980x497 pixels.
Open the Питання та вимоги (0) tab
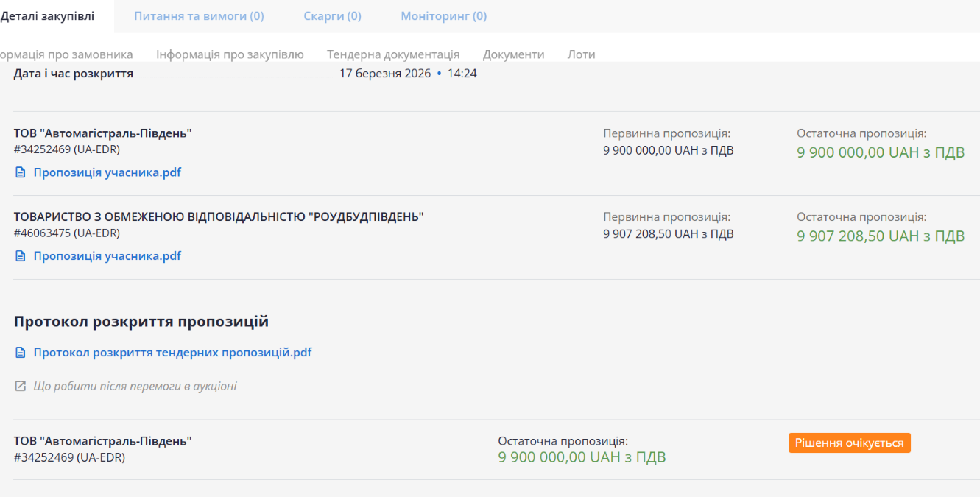point(199,16)
